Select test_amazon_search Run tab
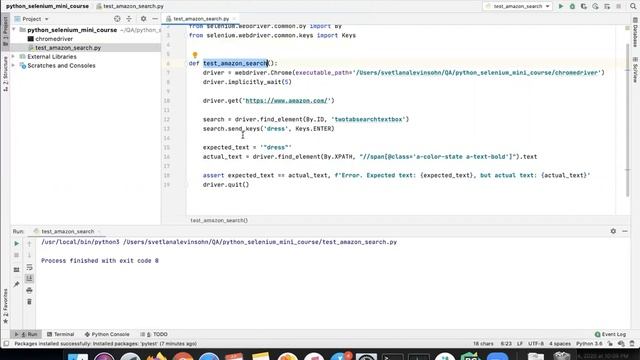Screen dimensions: 640x360 [67, 231]
